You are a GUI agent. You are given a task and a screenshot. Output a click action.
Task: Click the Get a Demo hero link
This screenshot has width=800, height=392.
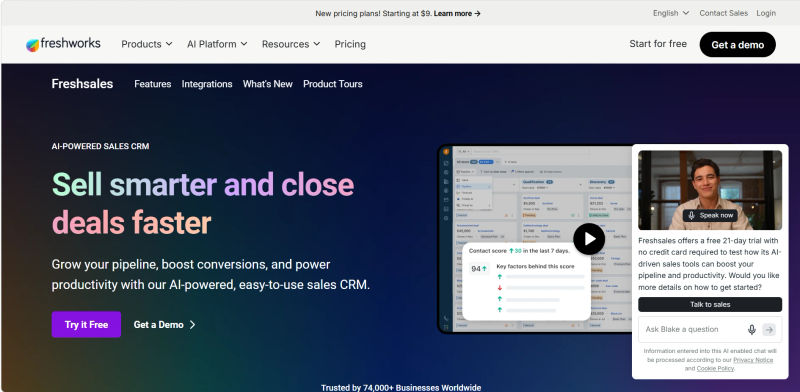click(x=164, y=325)
